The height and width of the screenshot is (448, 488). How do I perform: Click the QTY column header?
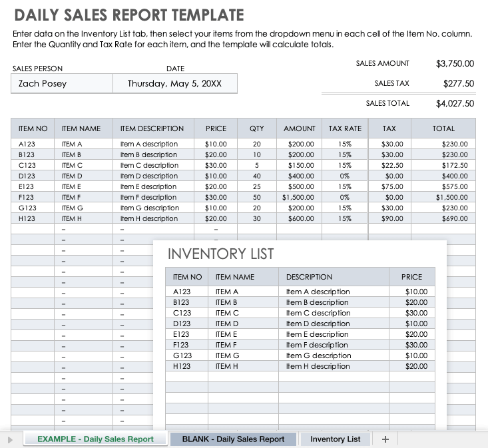coord(256,128)
